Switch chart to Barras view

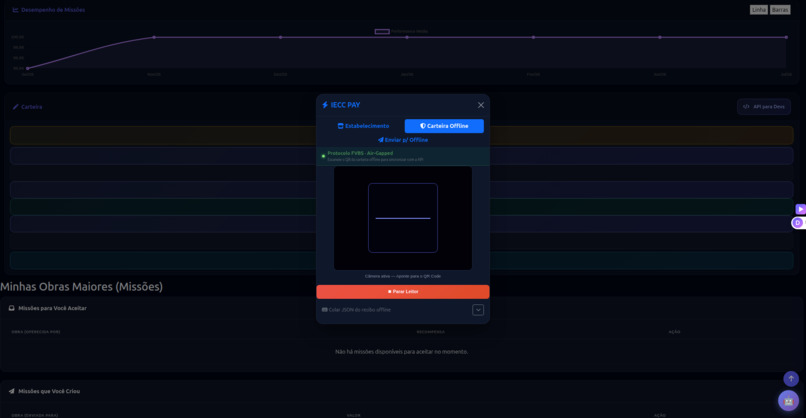[780, 10]
